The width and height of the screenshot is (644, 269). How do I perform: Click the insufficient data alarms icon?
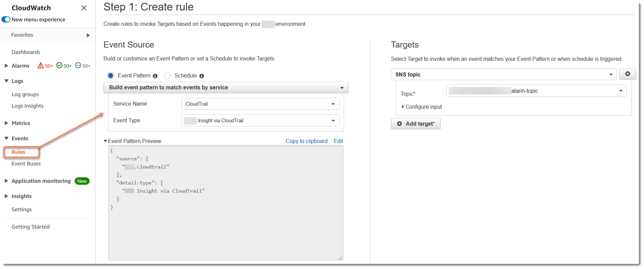coord(78,66)
